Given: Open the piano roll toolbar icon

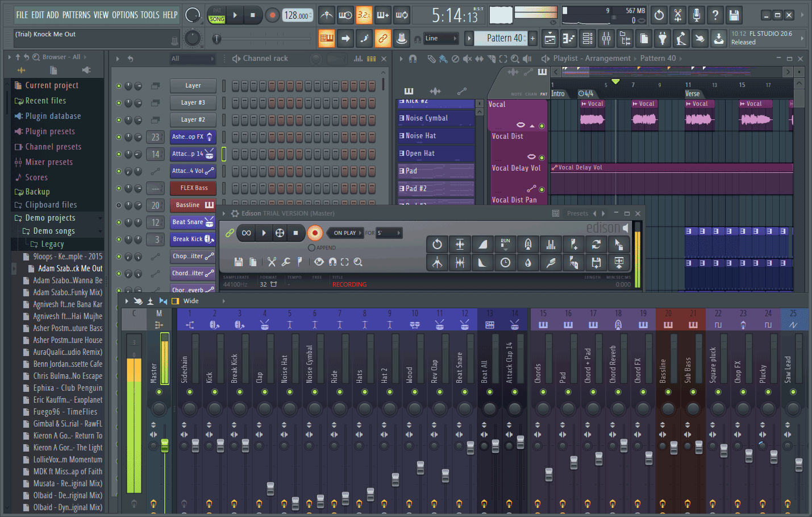Looking at the screenshot, I should [x=569, y=39].
